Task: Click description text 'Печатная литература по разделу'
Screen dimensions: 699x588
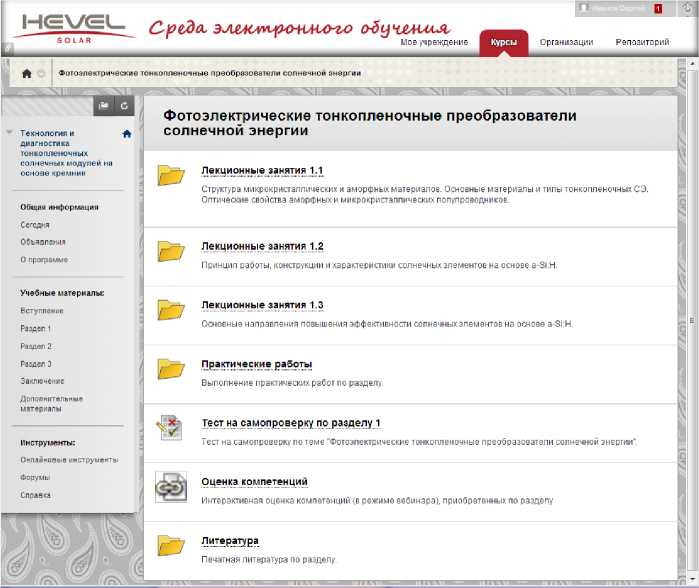Action: (x=268, y=559)
